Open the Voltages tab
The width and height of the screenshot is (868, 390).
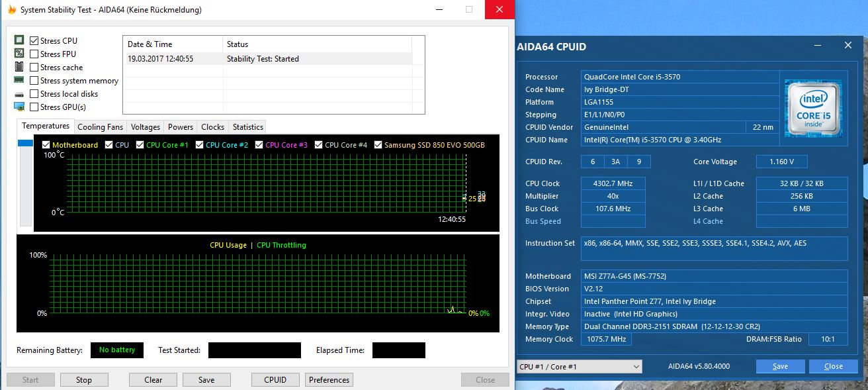(x=146, y=127)
